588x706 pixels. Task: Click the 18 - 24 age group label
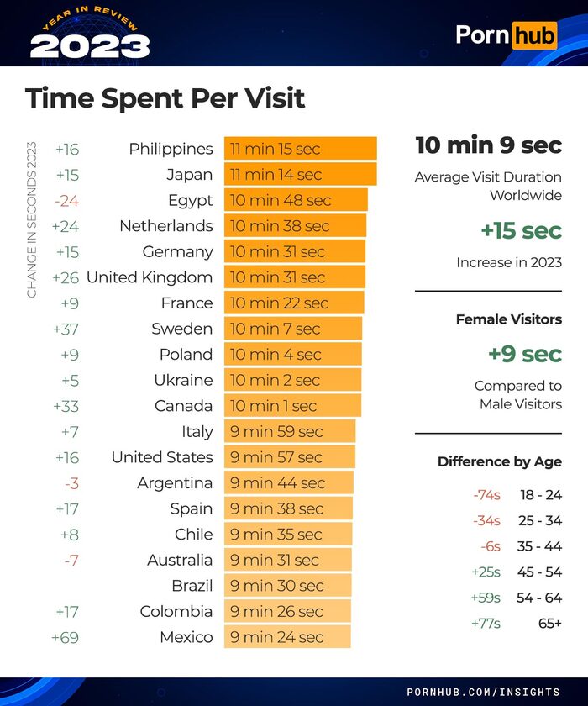click(x=540, y=495)
